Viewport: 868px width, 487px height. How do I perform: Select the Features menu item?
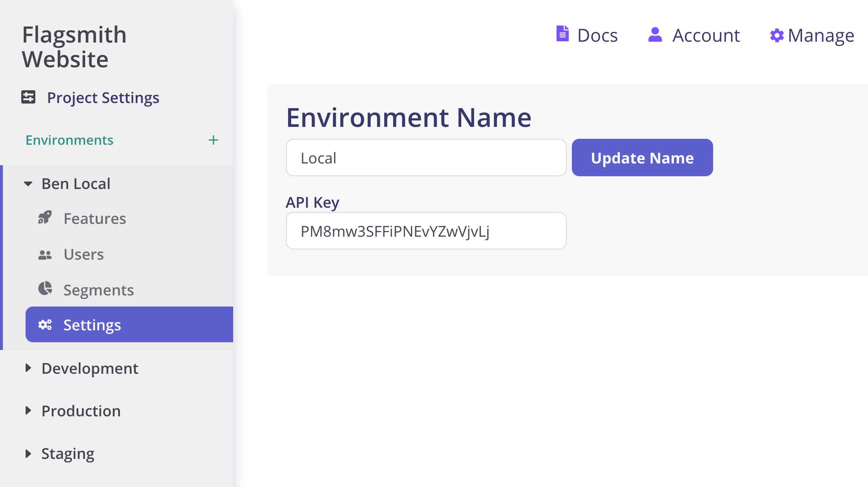(95, 218)
